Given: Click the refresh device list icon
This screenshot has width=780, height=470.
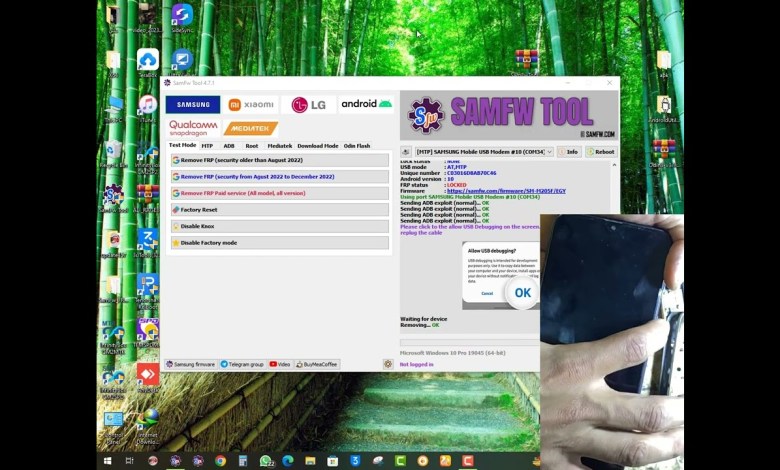Looking at the screenshot, I should [x=406, y=152].
